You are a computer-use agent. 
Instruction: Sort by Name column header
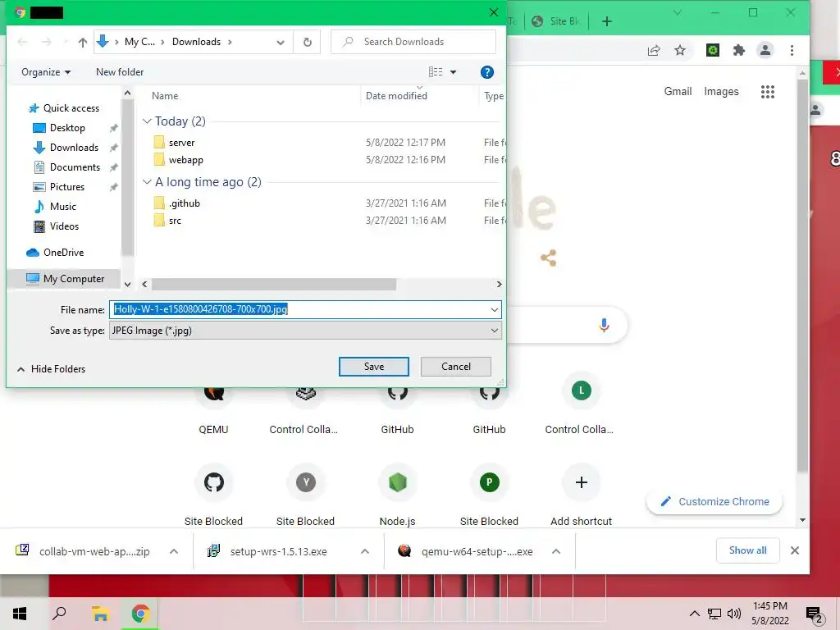(x=164, y=96)
